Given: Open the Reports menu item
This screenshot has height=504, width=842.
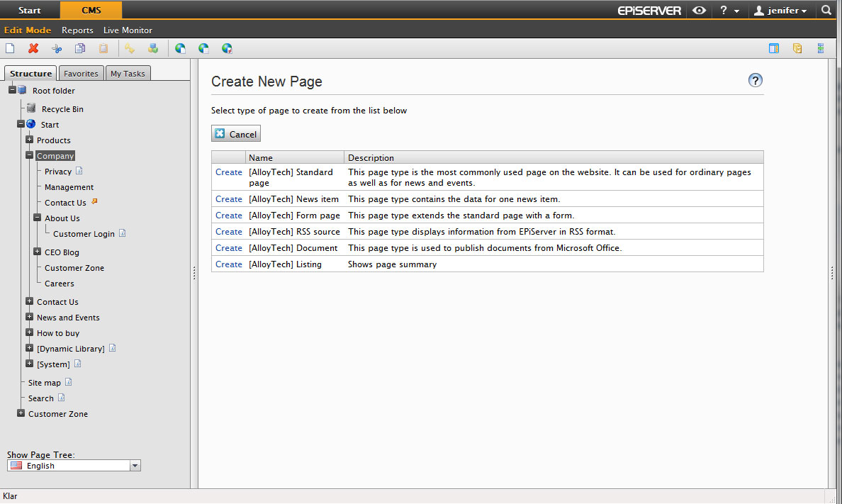Looking at the screenshot, I should click(x=77, y=30).
